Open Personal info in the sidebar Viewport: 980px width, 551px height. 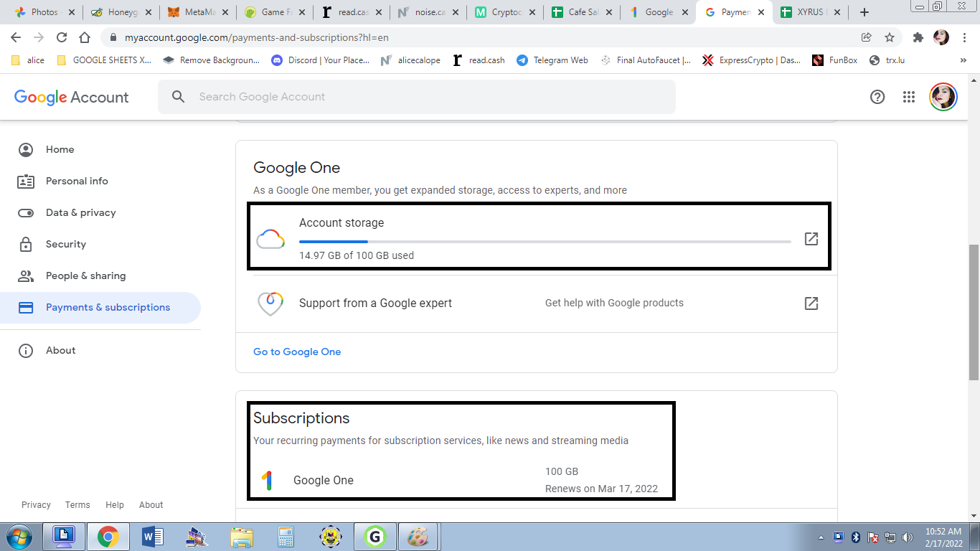coord(100,182)
